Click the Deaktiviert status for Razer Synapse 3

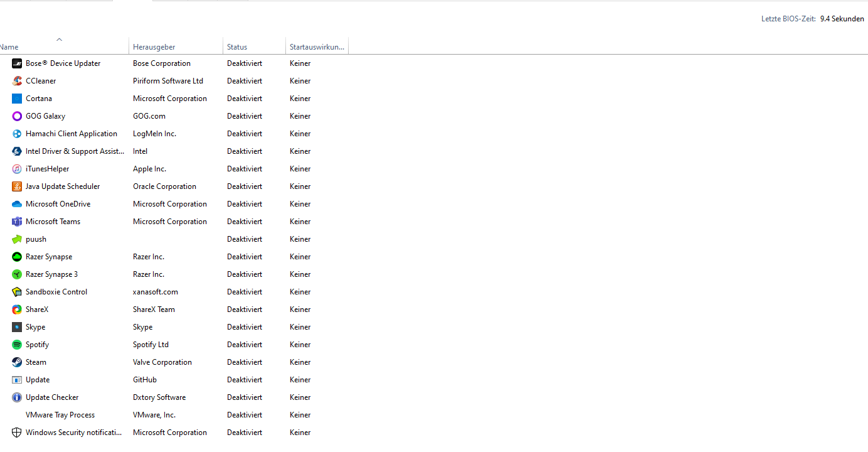[x=245, y=274]
